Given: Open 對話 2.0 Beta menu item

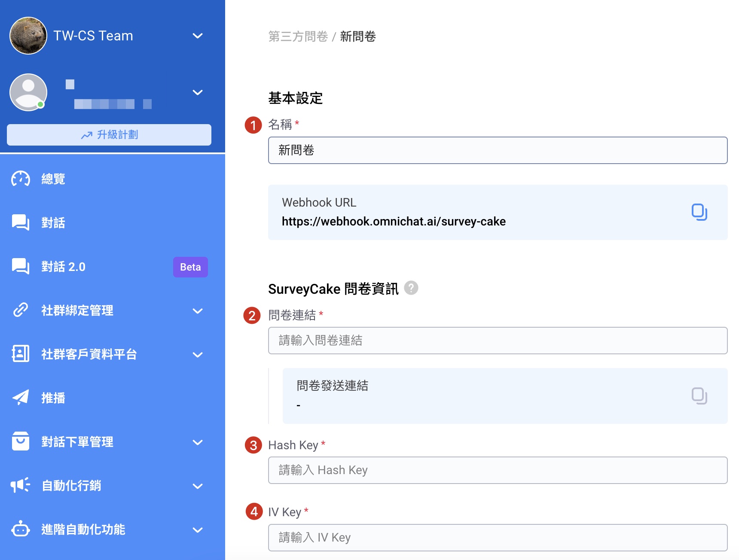Looking at the screenshot, I should (x=64, y=267).
